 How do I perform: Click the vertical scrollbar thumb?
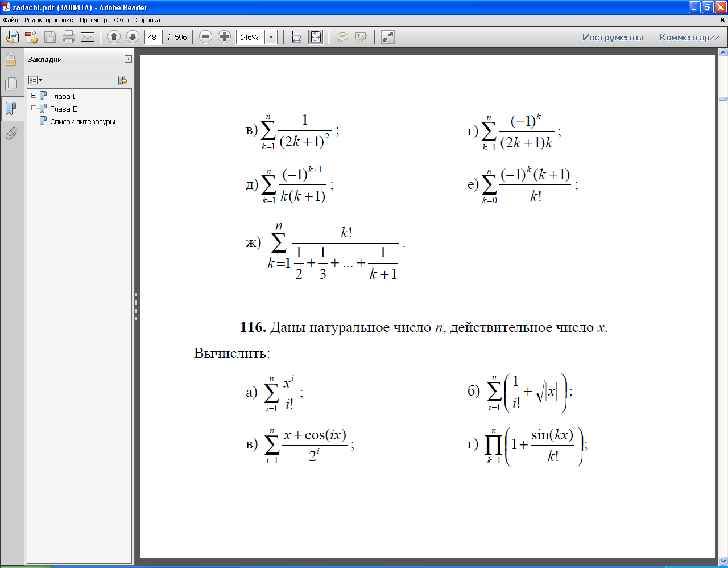click(x=723, y=98)
